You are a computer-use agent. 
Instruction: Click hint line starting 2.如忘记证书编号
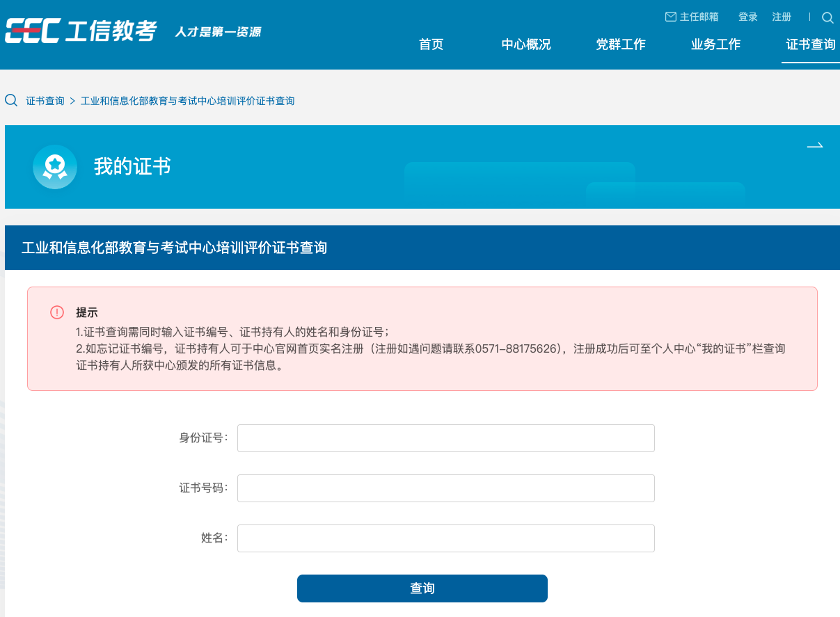coord(431,357)
